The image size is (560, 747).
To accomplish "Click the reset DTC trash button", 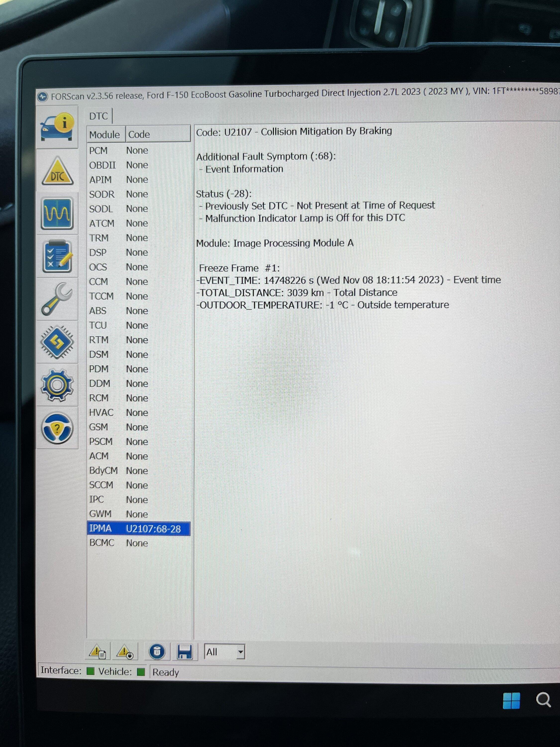I will (157, 652).
